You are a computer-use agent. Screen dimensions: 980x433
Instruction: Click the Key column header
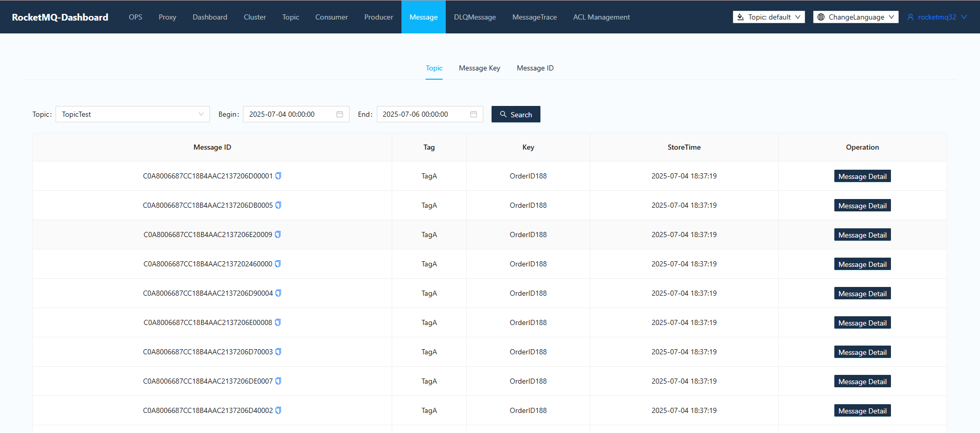(x=528, y=147)
